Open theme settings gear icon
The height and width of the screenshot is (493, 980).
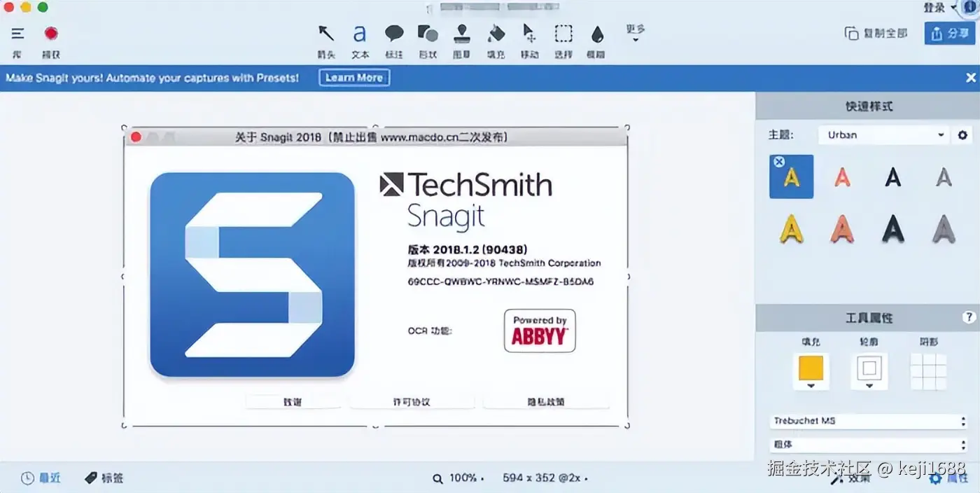coord(962,135)
